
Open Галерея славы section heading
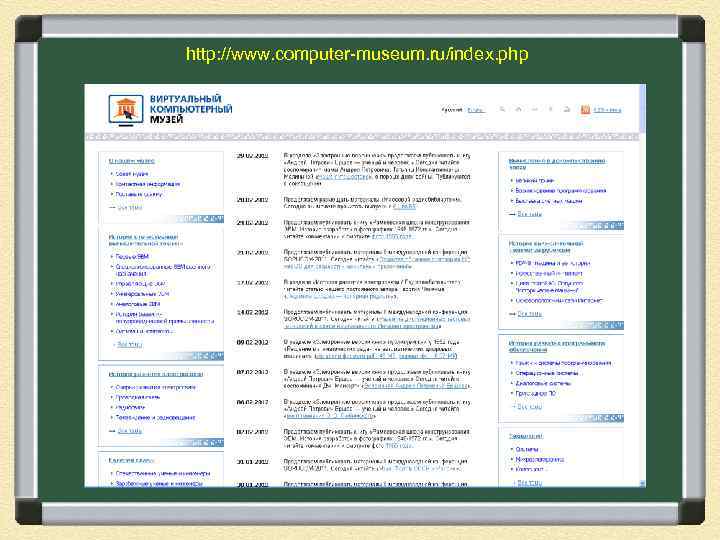click(x=131, y=460)
